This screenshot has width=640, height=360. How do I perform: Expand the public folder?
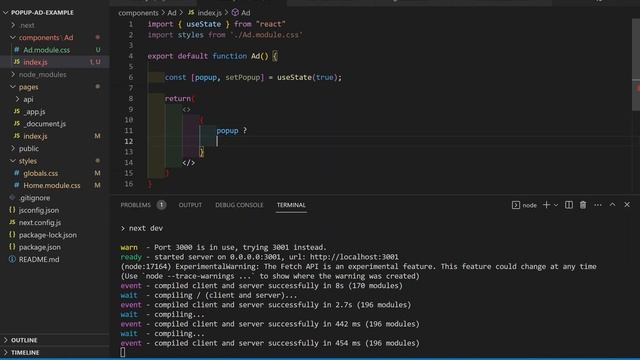coord(13,148)
